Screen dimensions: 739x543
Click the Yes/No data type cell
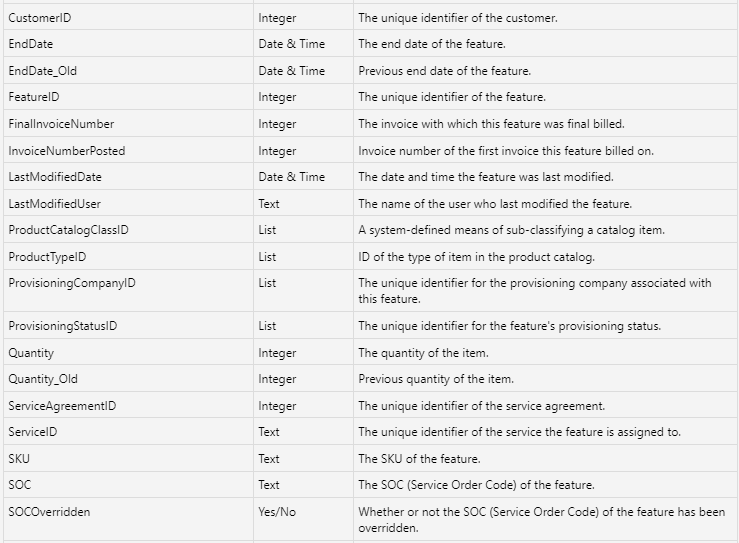(x=277, y=512)
